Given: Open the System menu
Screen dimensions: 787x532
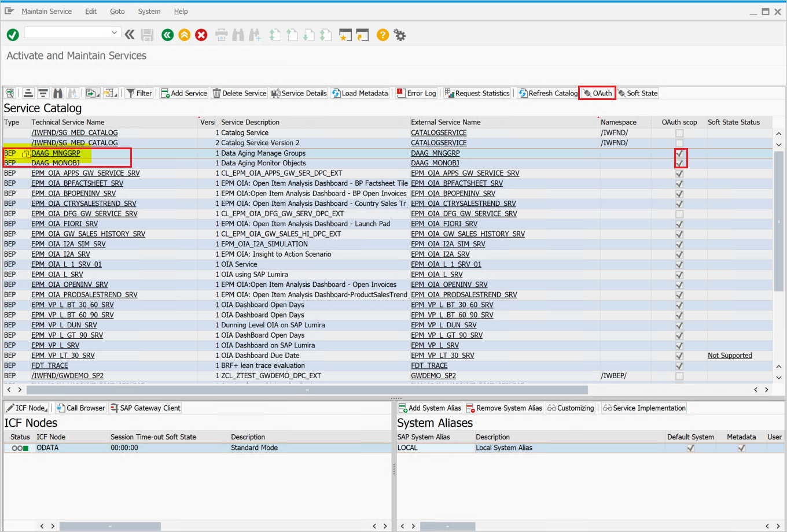Looking at the screenshot, I should point(149,11).
